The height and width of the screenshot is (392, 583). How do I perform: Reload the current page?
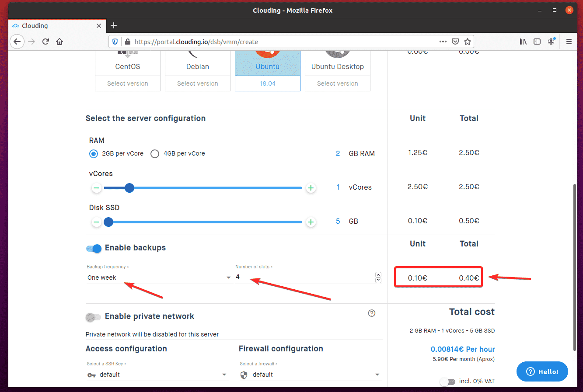(45, 42)
